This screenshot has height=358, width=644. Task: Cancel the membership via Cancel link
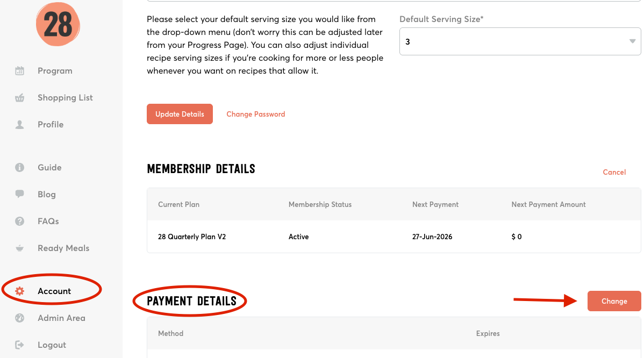coord(614,173)
